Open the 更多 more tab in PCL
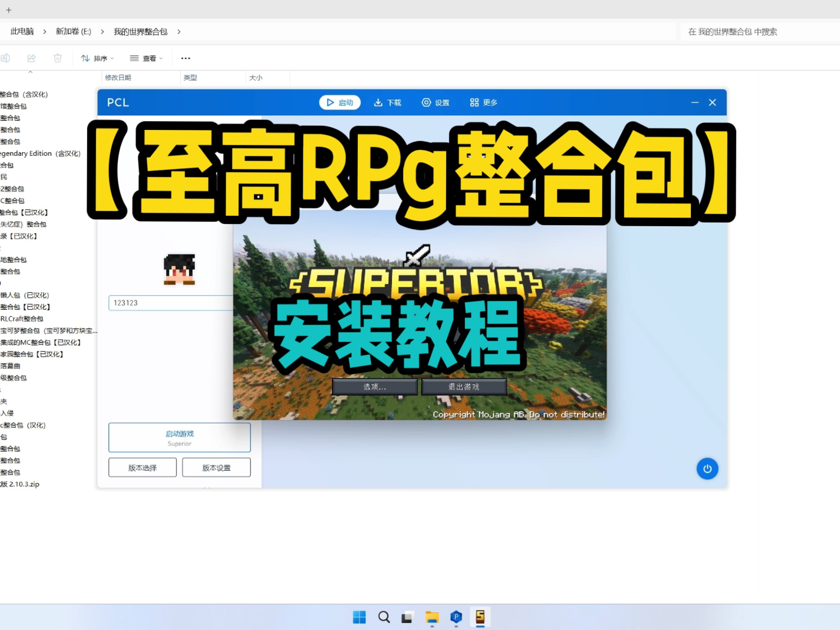840x630 pixels. [483, 102]
